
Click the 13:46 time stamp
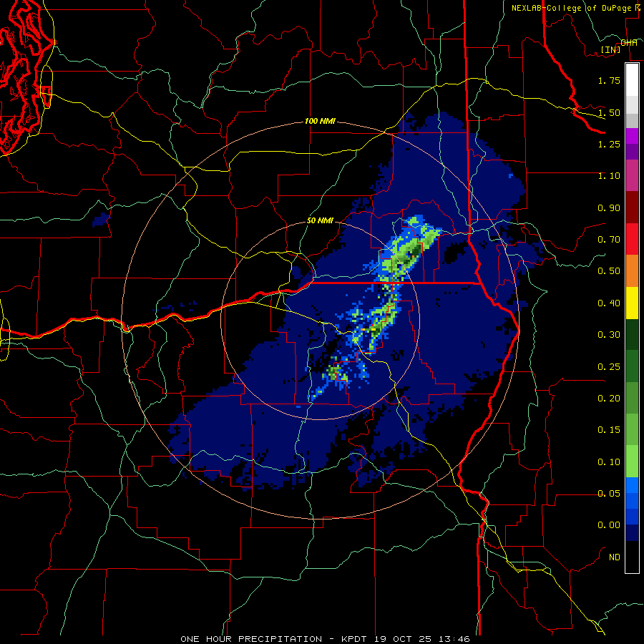click(454, 639)
